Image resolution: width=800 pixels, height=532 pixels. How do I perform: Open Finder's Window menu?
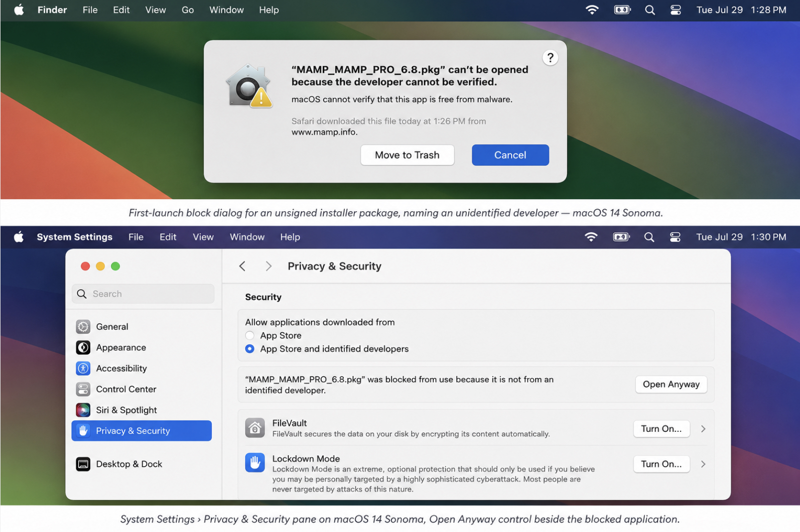pos(227,10)
